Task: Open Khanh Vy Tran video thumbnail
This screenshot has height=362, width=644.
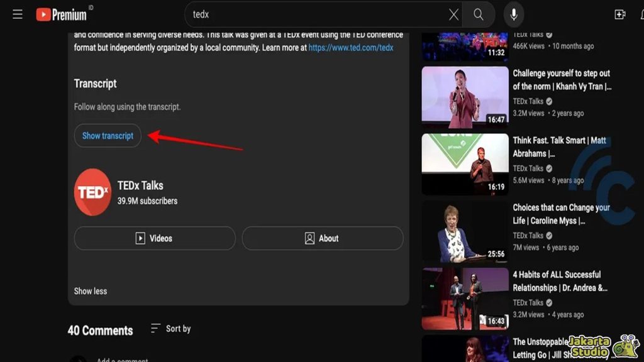Action: [465, 97]
